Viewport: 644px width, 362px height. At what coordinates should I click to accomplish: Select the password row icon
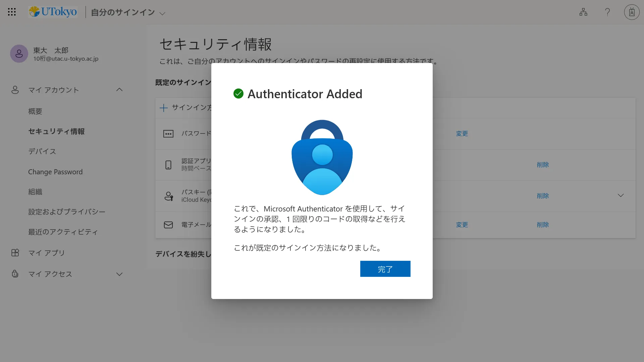point(168,134)
